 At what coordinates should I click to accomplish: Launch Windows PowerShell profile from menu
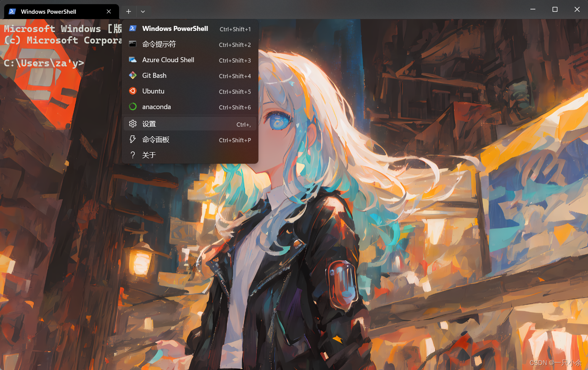pyautogui.click(x=190, y=29)
